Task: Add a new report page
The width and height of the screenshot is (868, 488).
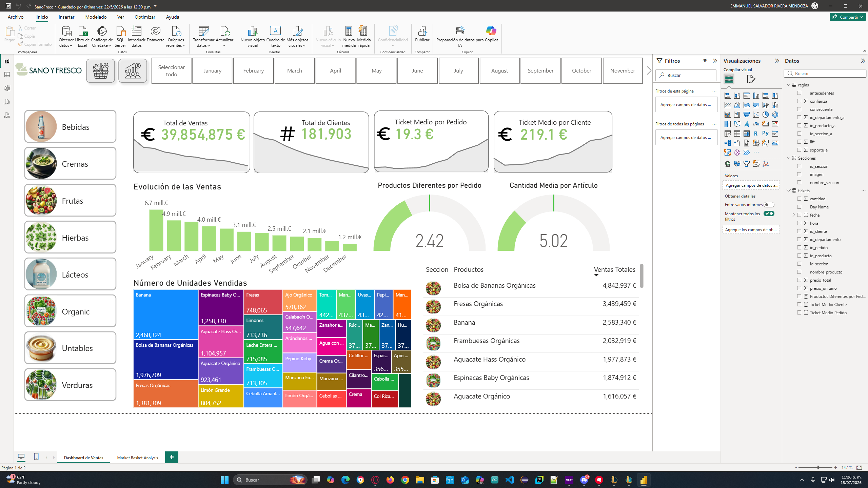Action: [x=172, y=457]
